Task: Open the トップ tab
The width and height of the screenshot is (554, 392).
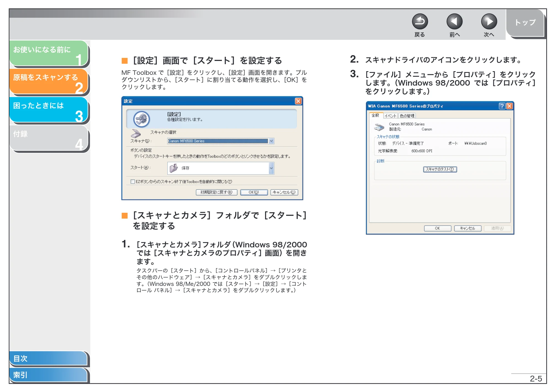Action: click(525, 23)
